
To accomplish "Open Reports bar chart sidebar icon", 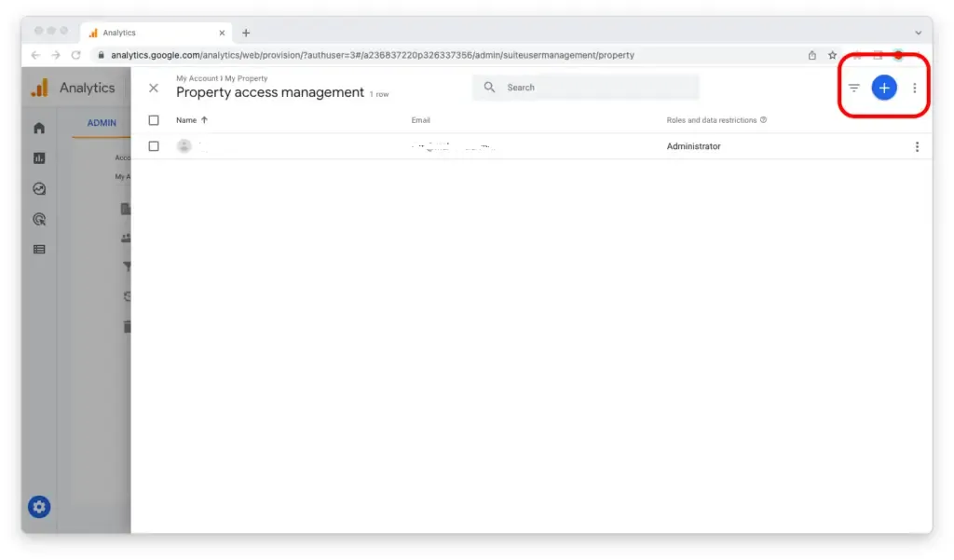I will pos(39,158).
